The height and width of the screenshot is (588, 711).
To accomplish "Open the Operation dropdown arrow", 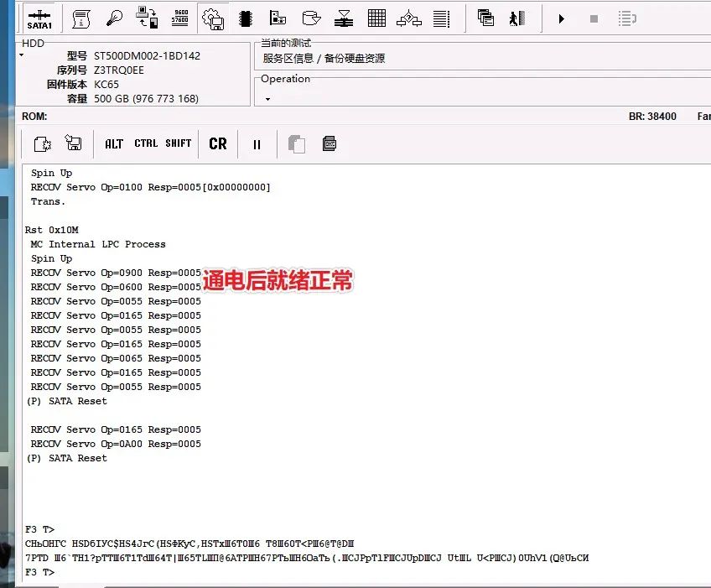I will point(268,99).
